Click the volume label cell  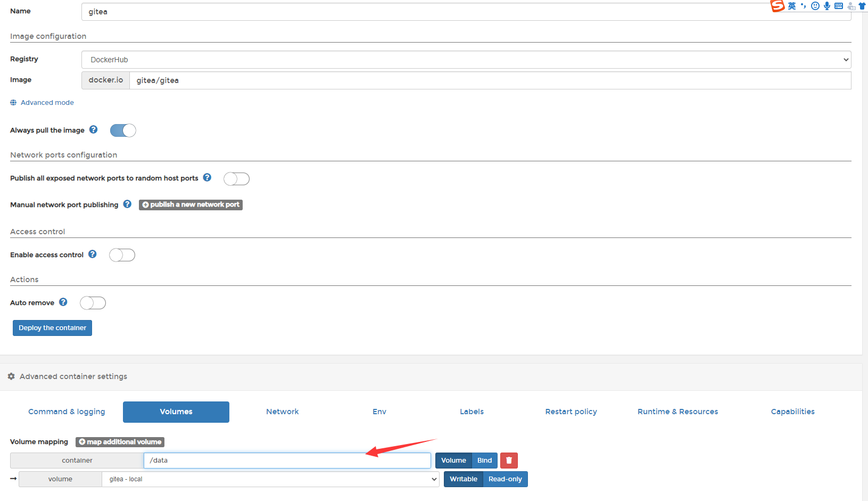(60, 479)
